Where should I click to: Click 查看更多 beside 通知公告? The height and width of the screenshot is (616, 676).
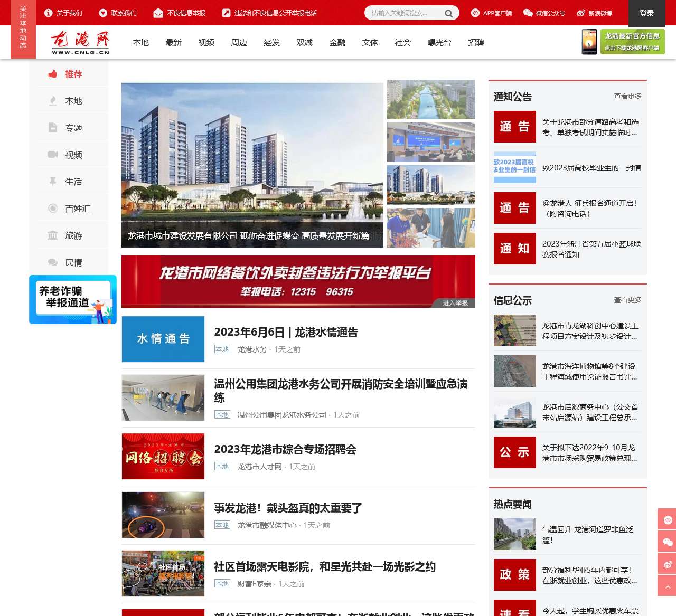pyautogui.click(x=628, y=96)
